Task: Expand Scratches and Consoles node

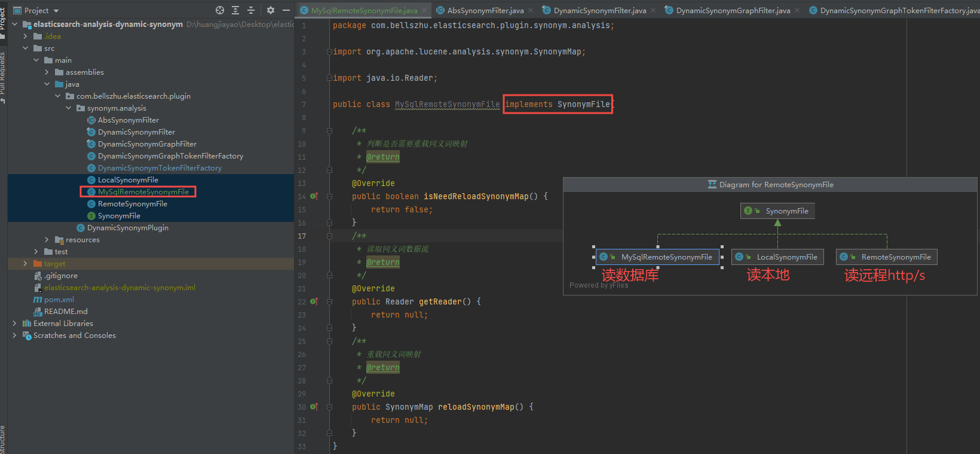Action: 14,335
